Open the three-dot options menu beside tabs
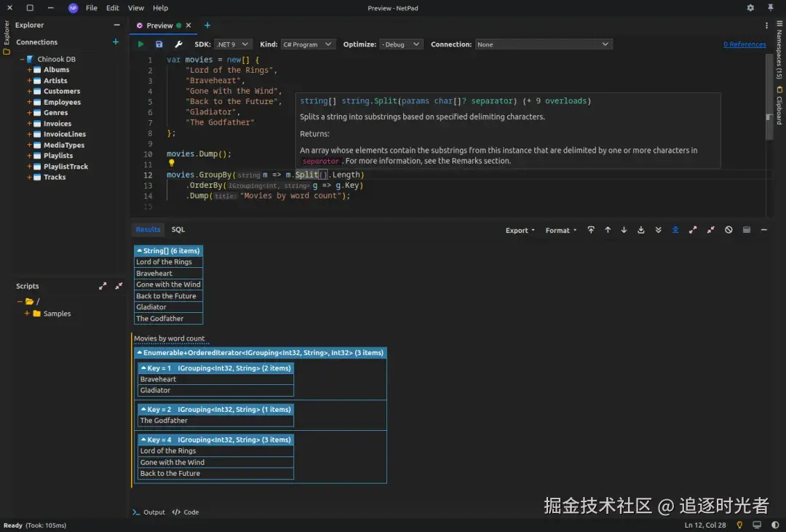The height and width of the screenshot is (532, 786). click(x=766, y=25)
